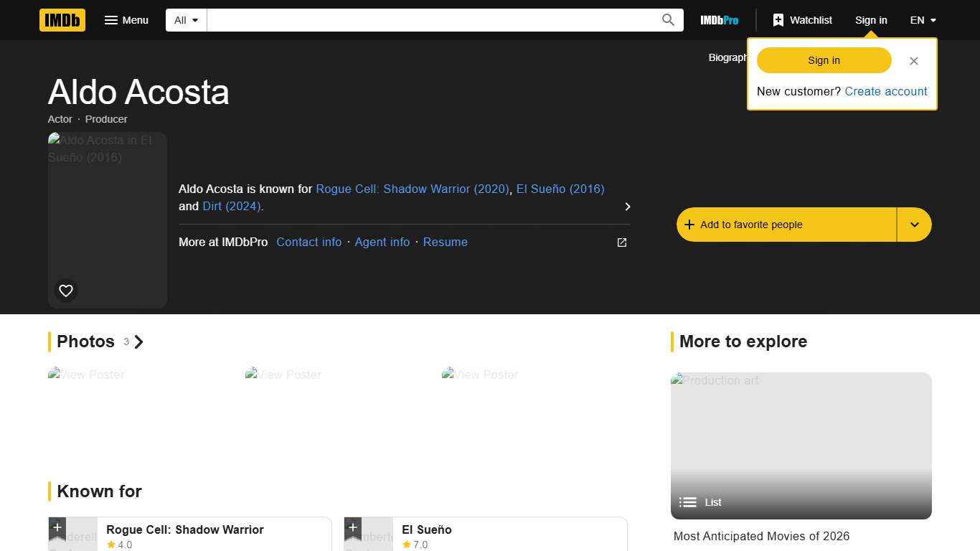This screenshot has height=551, width=980.
Task: Click the Watchlist bookmark icon
Action: click(778, 20)
